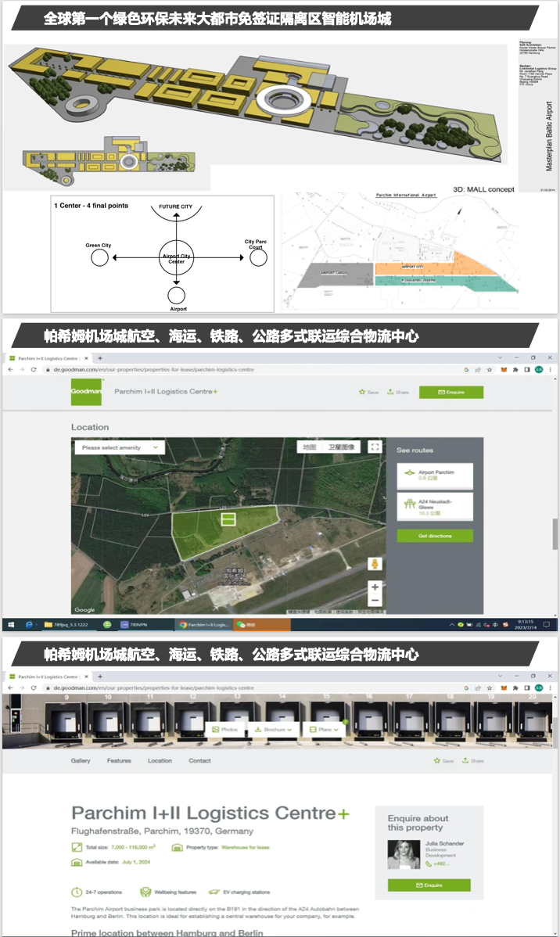Share property beside the Gallery nav bar
This screenshot has height=937, width=560.
coord(472,761)
